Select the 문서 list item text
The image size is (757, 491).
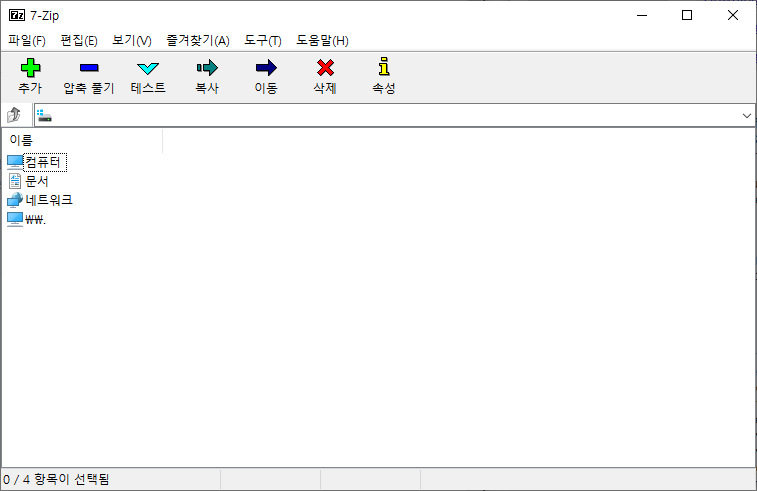(37, 181)
